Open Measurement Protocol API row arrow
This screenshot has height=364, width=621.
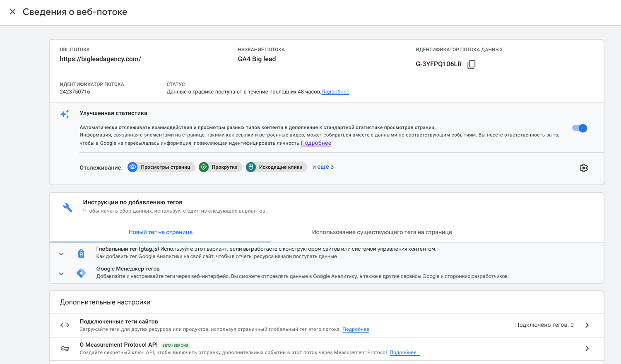point(587,348)
